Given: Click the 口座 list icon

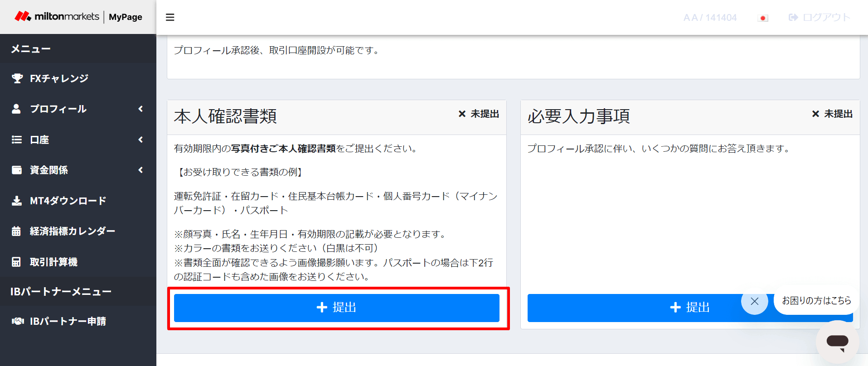Looking at the screenshot, I should click(x=17, y=140).
